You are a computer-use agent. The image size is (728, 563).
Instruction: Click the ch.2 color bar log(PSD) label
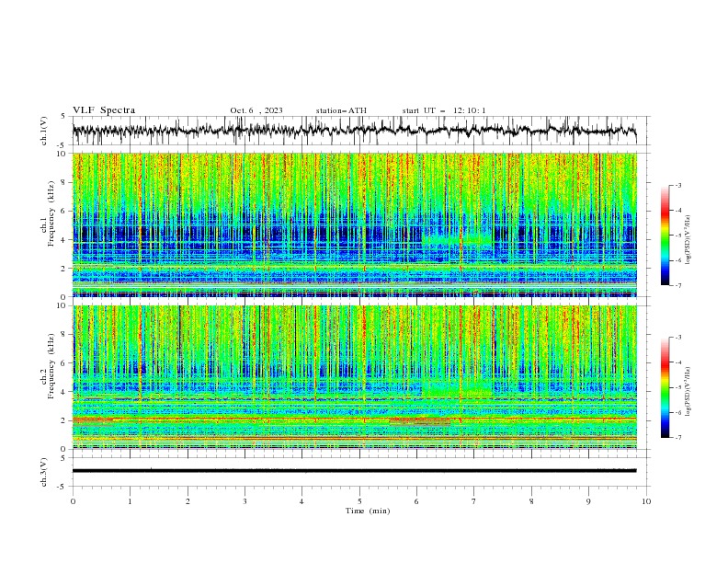click(x=688, y=391)
